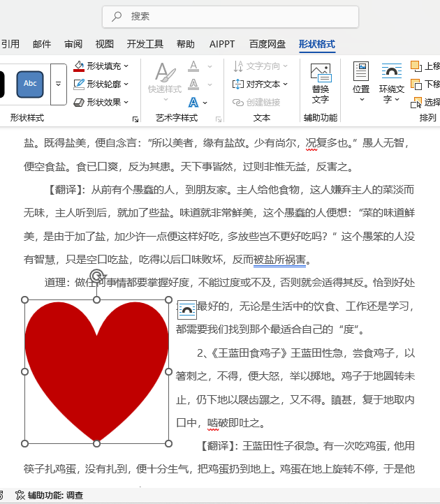Image resolution: width=440 pixels, height=504 pixels.
Task: Expand the text effects dropdown arrow
Action: [x=205, y=103]
